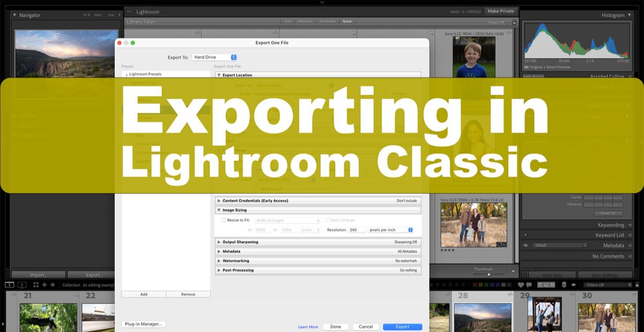This screenshot has width=644, height=332.
Task: Open the Export To Hard Drive dropdown
Action: (214, 57)
